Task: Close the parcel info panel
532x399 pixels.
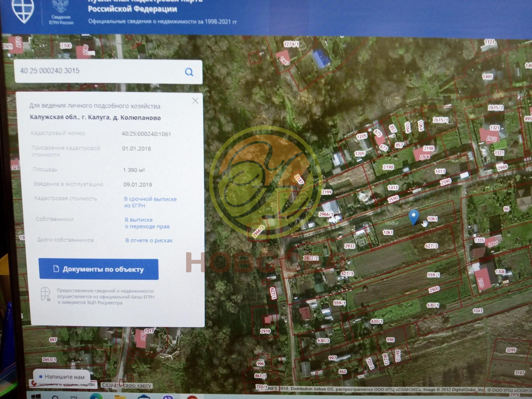Action: [195, 101]
